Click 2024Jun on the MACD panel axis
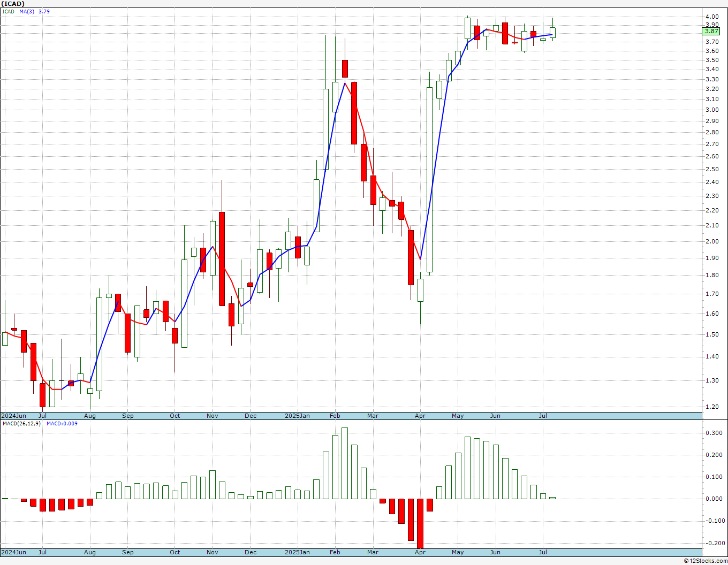728x565 pixels. 13,552
